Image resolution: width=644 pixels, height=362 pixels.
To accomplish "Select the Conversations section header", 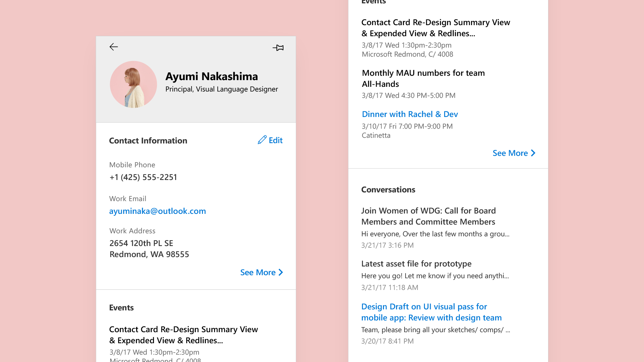I will 388,189.
